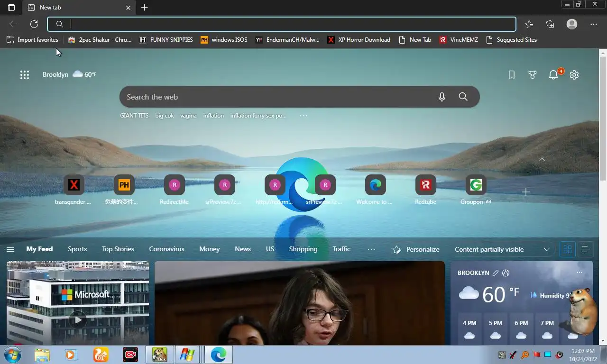
Task: Click the magnifier search button
Action: (463, 97)
